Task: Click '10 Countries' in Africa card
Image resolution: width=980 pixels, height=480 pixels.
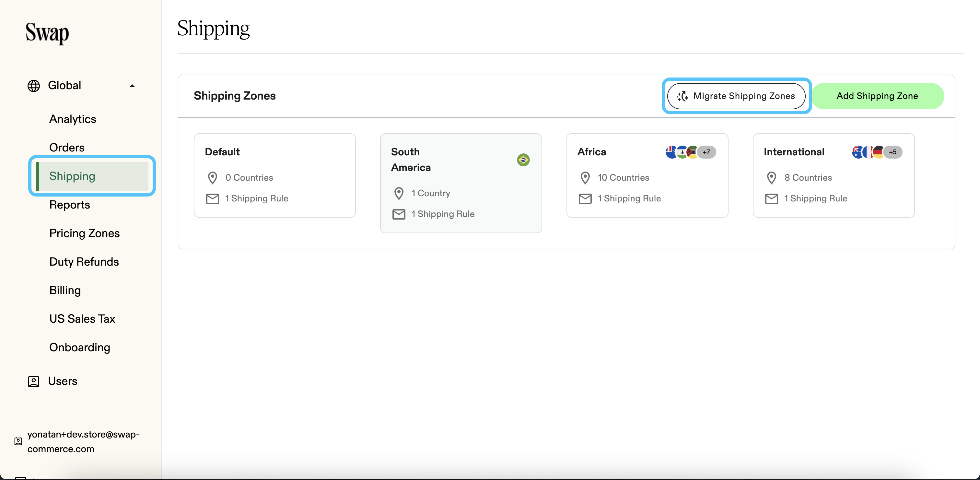Action: pos(623,178)
